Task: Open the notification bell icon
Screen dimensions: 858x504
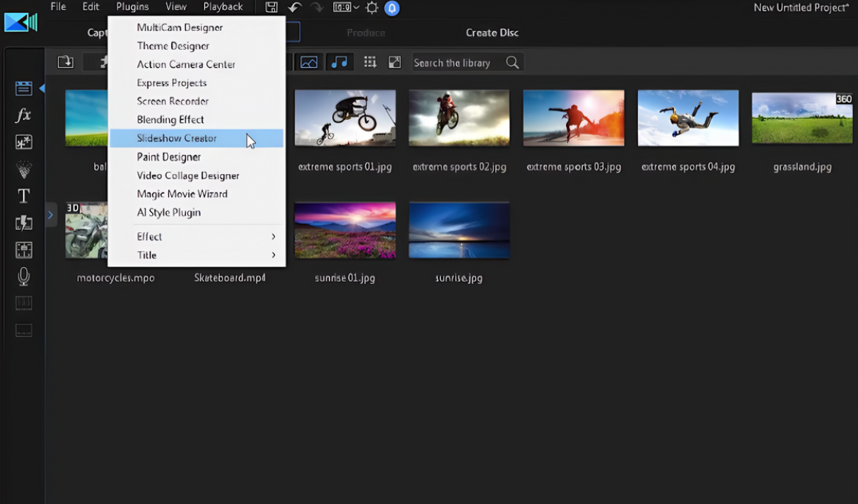Action: tap(392, 8)
